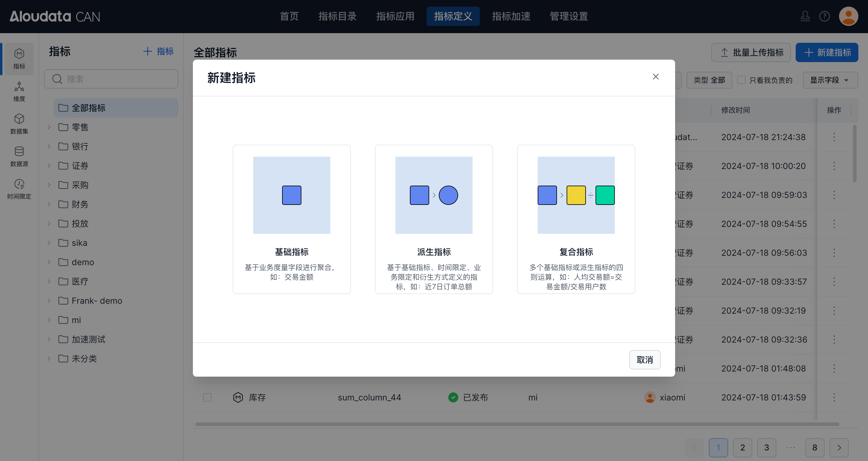Click the 取消 button
Screen dimensions: 868x461
pos(645,359)
